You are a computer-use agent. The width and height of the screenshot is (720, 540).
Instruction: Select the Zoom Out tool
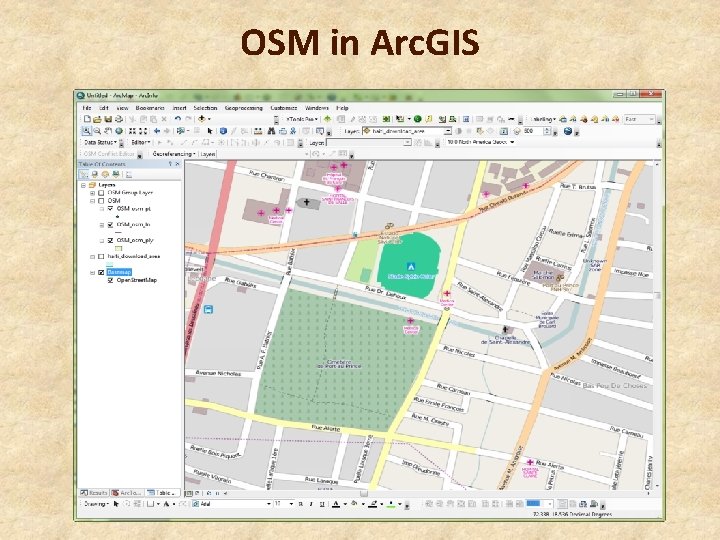97,131
